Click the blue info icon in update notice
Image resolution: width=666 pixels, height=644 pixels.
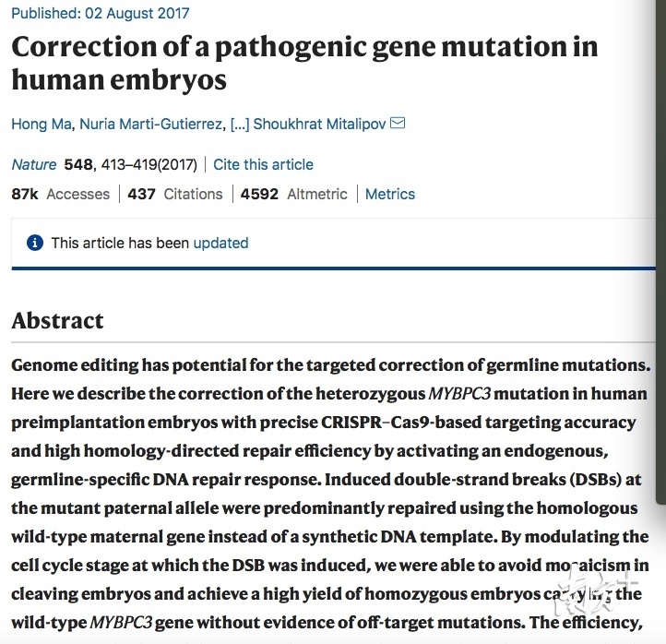pyautogui.click(x=35, y=243)
